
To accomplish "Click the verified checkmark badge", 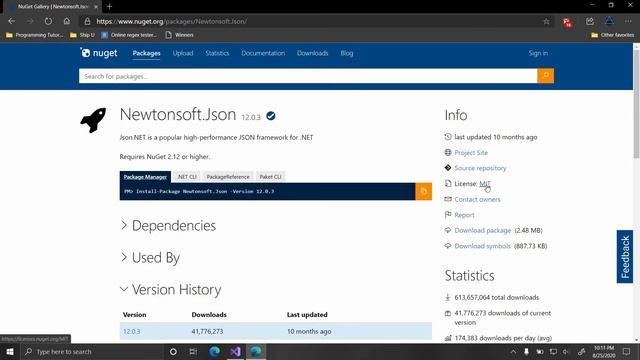I will tap(271, 116).
